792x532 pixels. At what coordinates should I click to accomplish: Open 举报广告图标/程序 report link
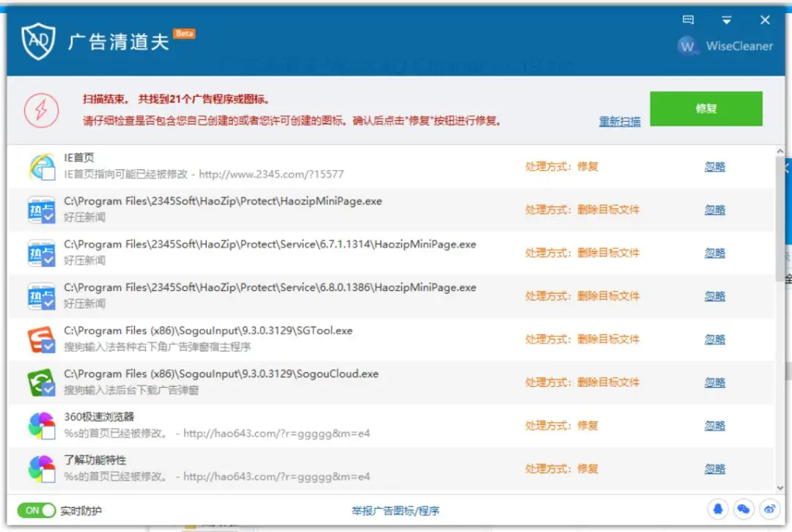(395, 511)
